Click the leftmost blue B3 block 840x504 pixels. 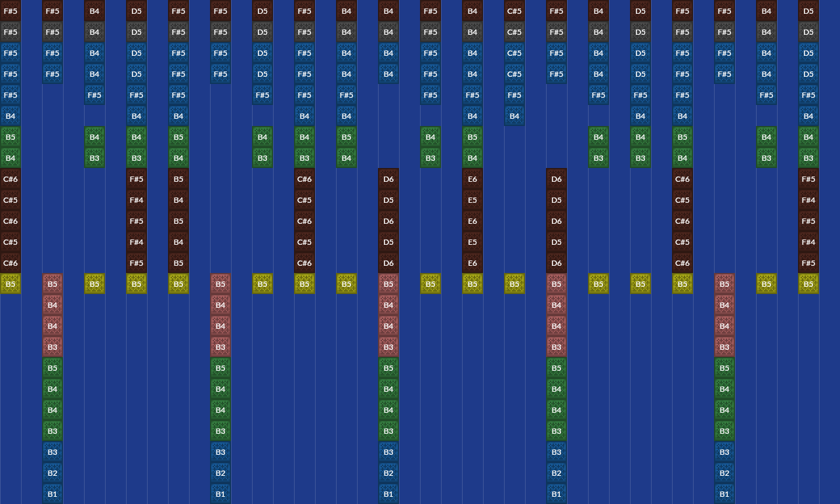[x=52, y=452]
